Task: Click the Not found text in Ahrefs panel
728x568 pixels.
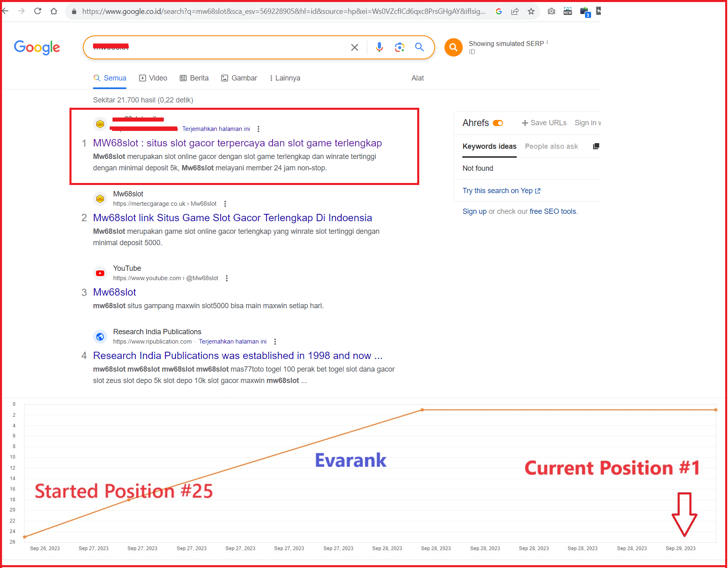Action: 478,168
